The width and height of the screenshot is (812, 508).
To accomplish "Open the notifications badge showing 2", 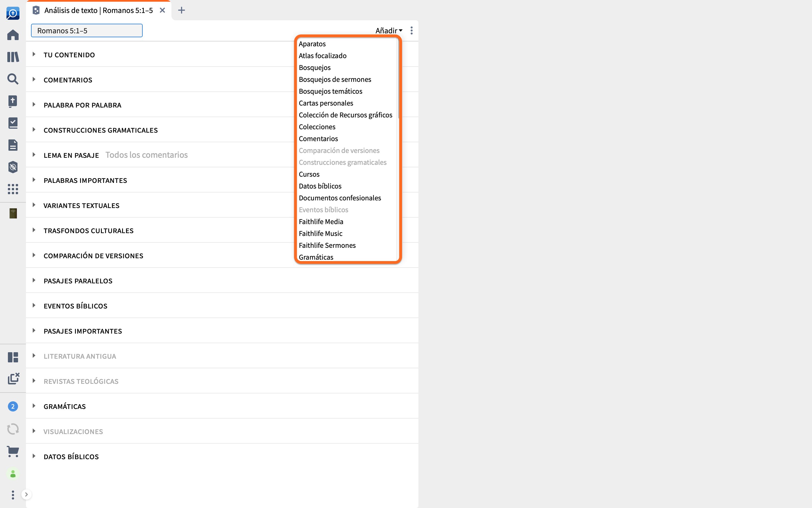I will tap(13, 406).
